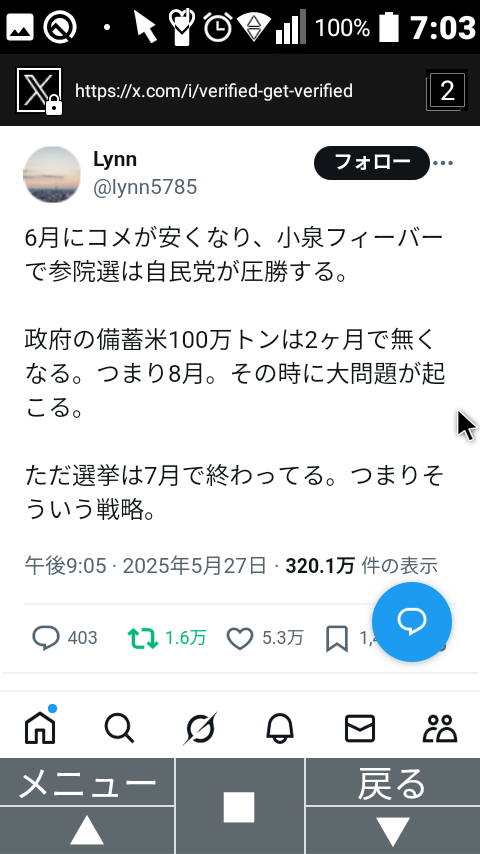Open the Messages envelope tab
The width and height of the screenshot is (480, 854).
(x=360, y=728)
